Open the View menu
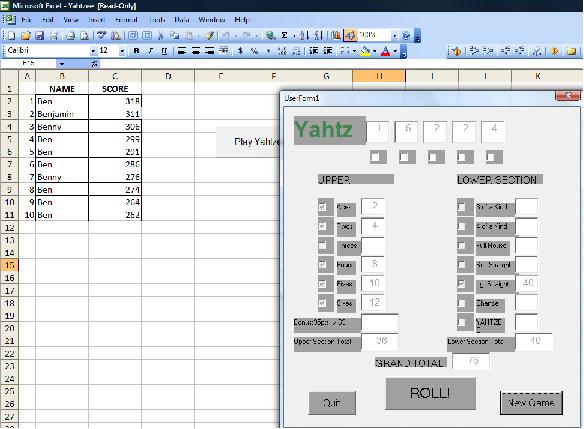This screenshot has width=584, height=429. 71,20
